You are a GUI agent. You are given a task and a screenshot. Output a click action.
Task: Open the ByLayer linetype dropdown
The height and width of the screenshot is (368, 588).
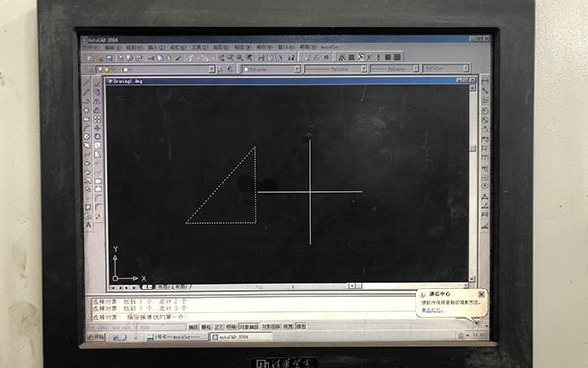click(x=364, y=69)
